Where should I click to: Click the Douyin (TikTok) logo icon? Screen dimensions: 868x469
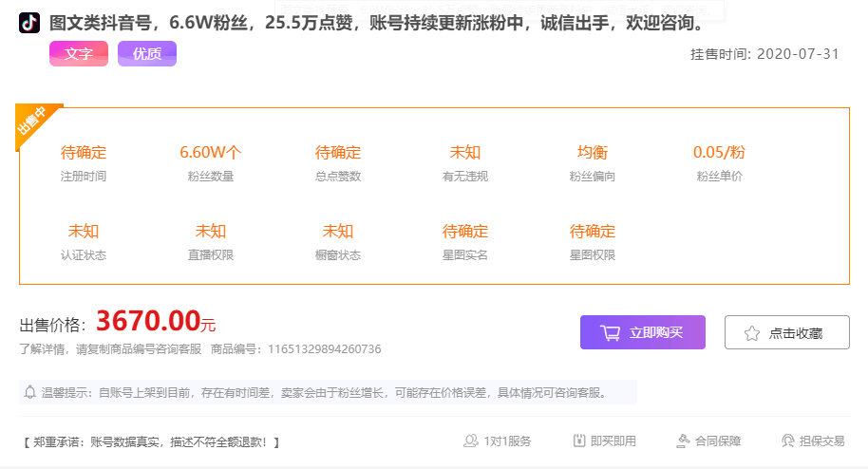(x=29, y=23)
